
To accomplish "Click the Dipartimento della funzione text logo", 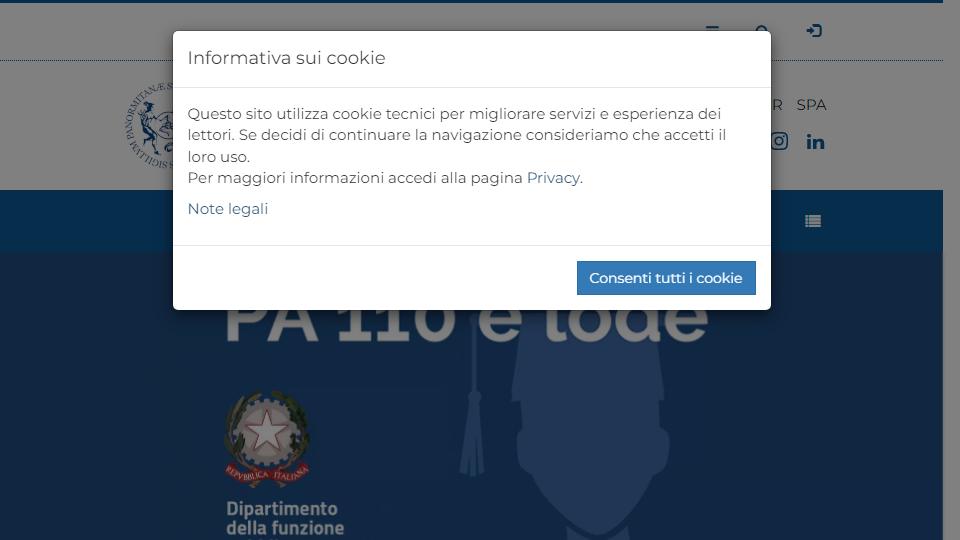I will click(x=285, y=519).
